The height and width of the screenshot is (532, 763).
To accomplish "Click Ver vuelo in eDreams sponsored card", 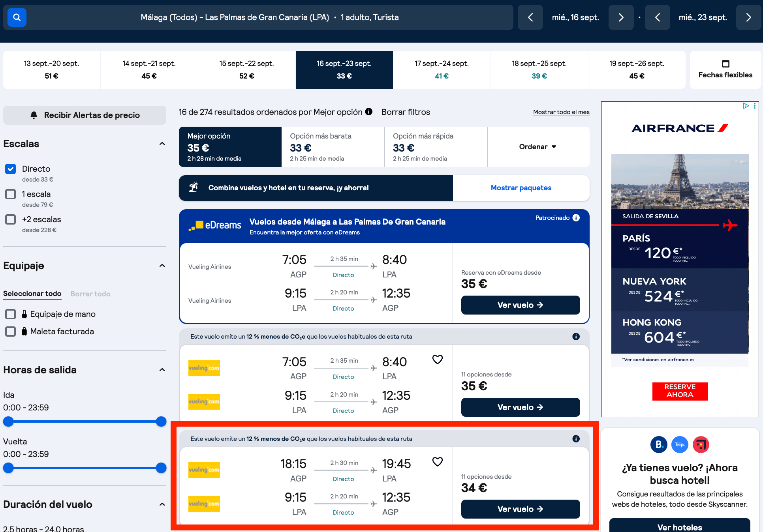I will coord(521,305).
